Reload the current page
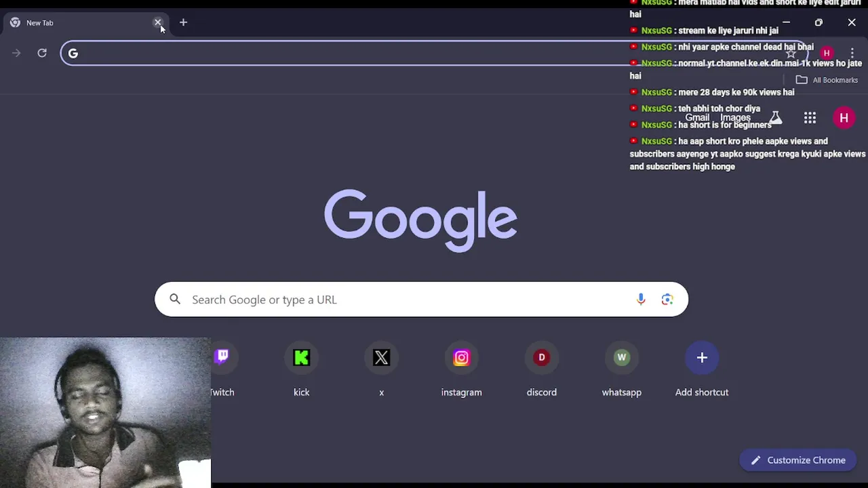Image resolution: width=868 pixels, height=488 pixels. coord(42,53)
